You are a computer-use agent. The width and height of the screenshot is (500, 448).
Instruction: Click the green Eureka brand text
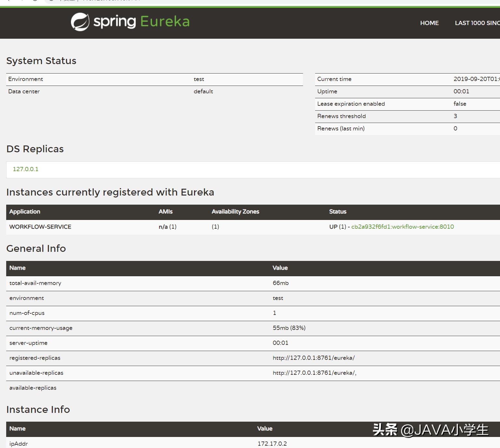click(x=165, y=21)
